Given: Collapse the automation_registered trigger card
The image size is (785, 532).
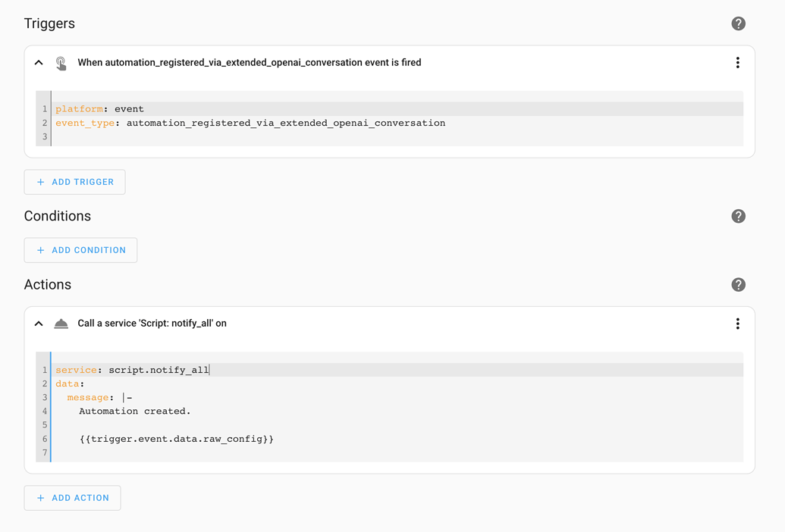Looking at the screenshot, I should pos(39,62).
